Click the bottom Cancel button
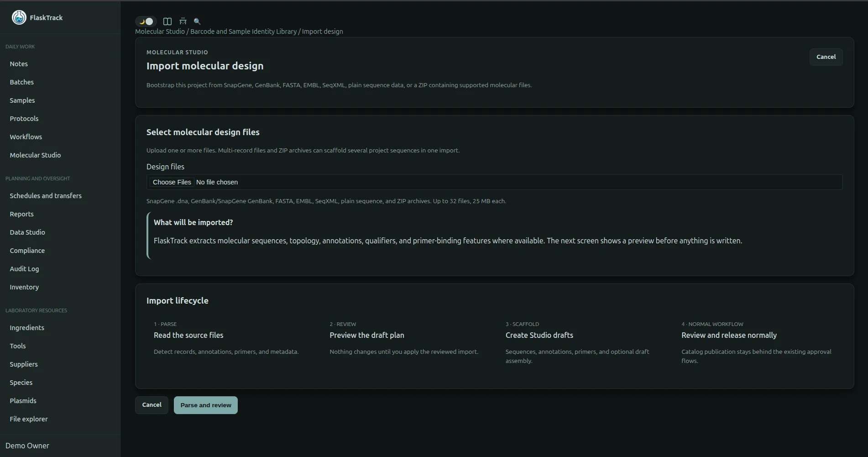 (x=152, y=405)
